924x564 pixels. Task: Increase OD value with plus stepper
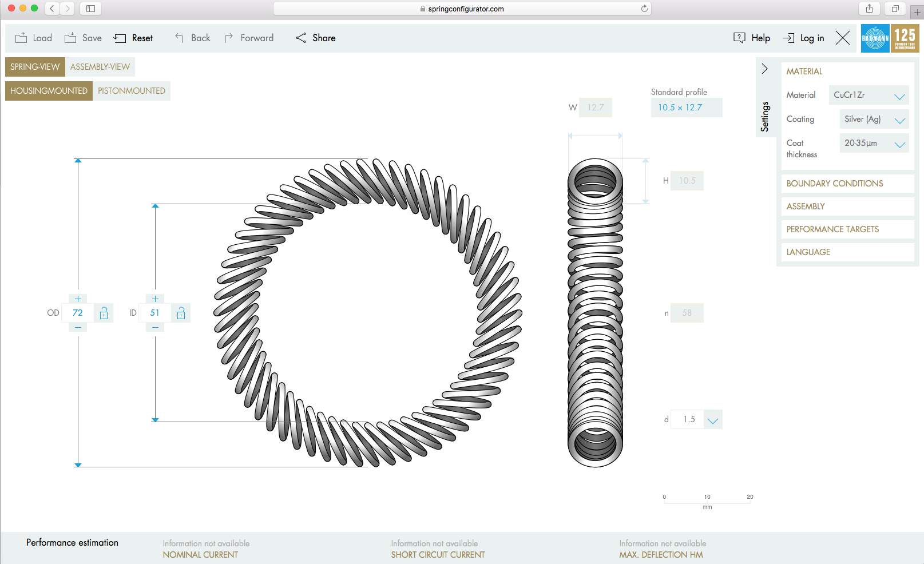click(x=78, y=299)
